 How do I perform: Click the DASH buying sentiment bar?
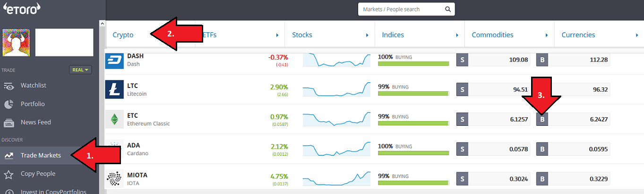pos(413,64)
